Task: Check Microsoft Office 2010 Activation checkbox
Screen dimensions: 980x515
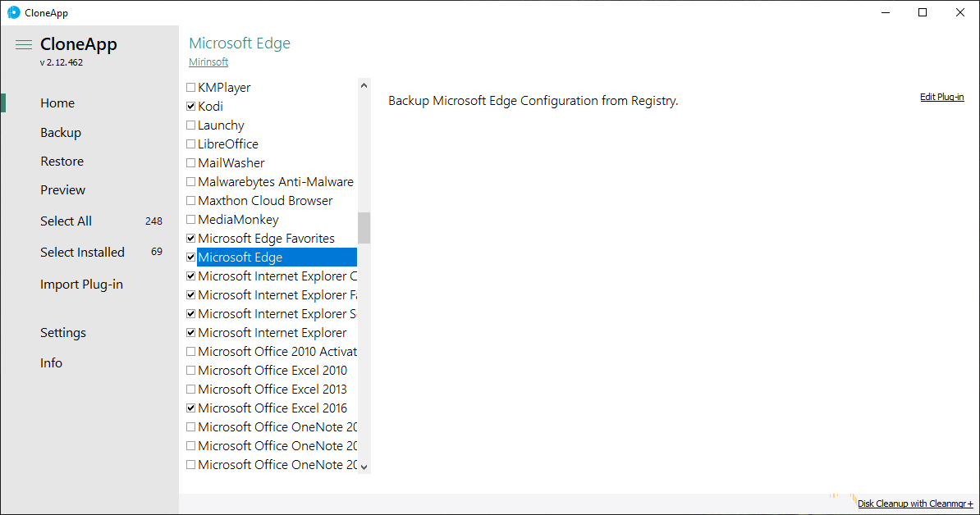Action: click(190, 352)
